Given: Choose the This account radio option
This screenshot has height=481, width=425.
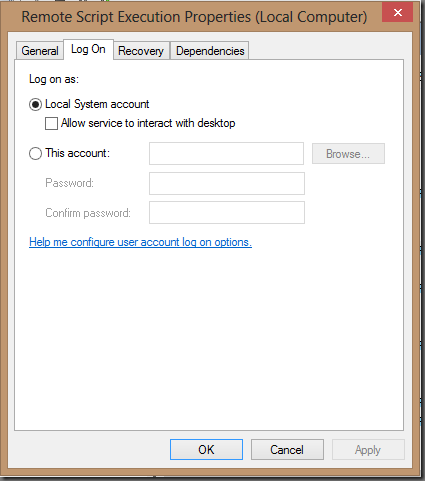Looking at the screenshot, I should pyautogui.click(x=35, y=153).
